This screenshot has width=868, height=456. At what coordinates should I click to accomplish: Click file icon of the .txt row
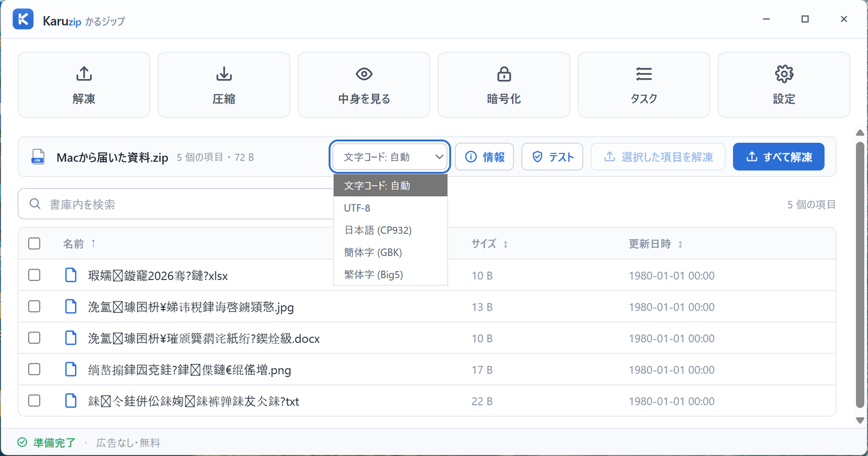tap(71, 401)
